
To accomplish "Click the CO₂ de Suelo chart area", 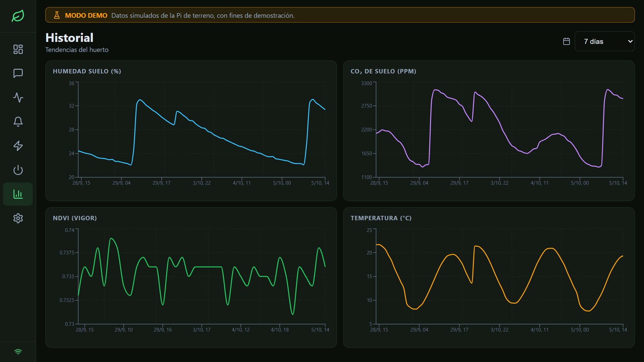I will click(500, 130).
